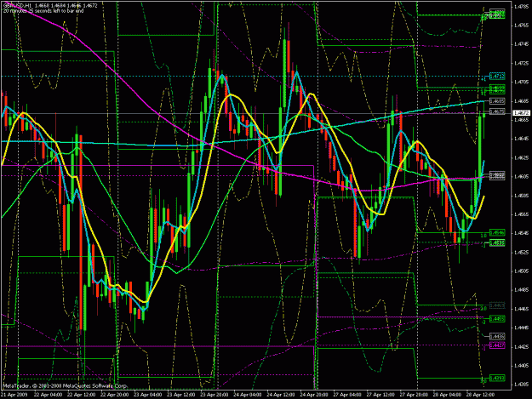Click the 28 Apr 12:00 time label
532x399 pixels.
481,395
